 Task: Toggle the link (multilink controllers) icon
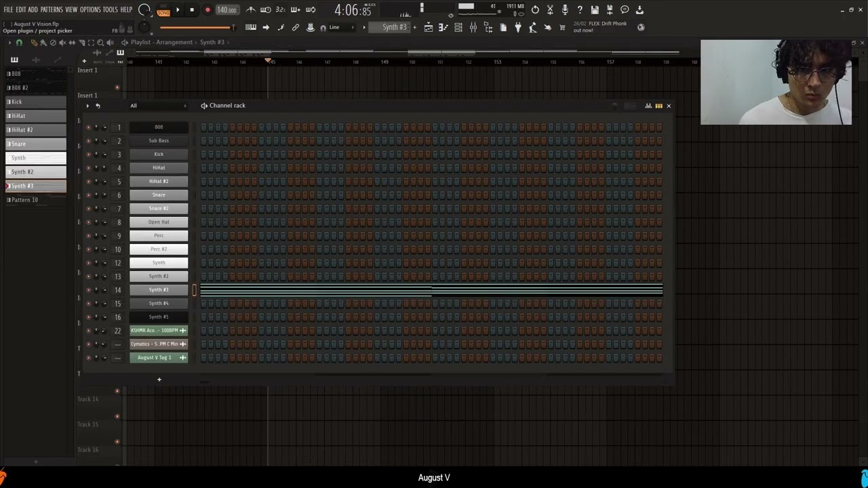pos(296,27)
